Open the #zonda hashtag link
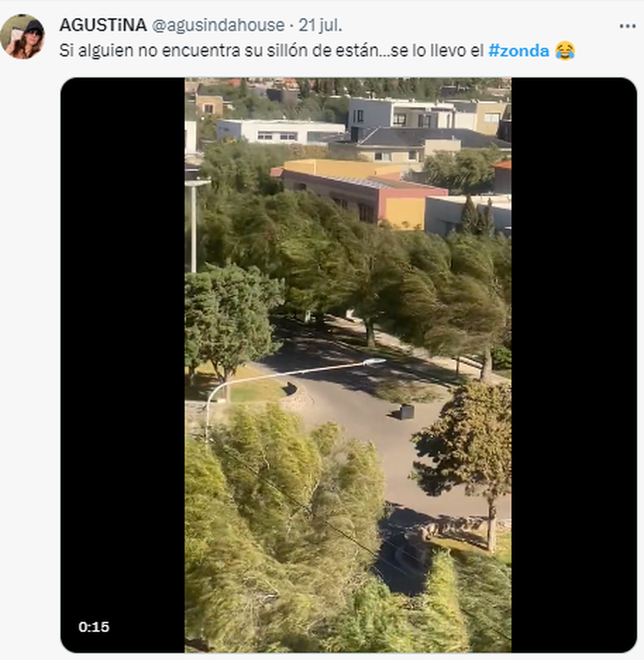 click(x=518, y=50)
